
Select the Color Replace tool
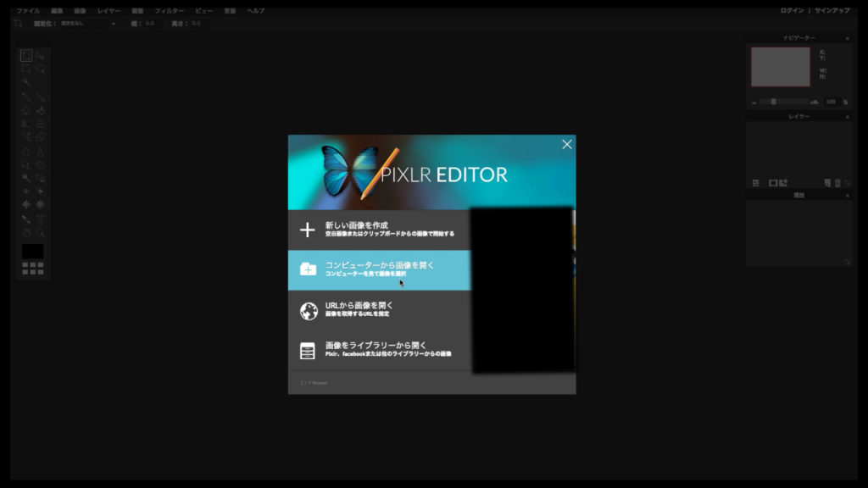[26, 136]
